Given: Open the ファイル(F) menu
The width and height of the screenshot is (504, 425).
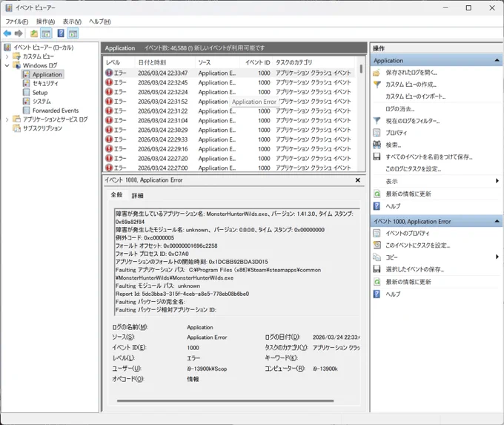Looking at the screenshot, I should (17, 22).
